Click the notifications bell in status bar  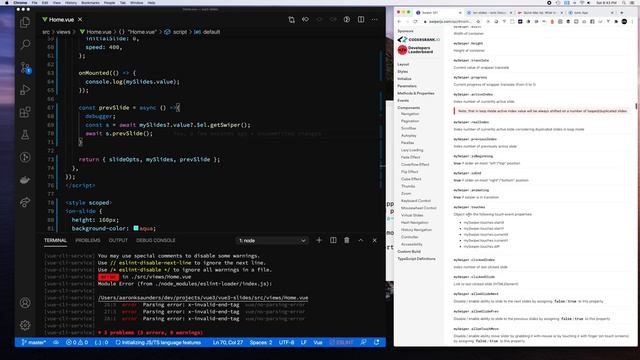point(377,342)
